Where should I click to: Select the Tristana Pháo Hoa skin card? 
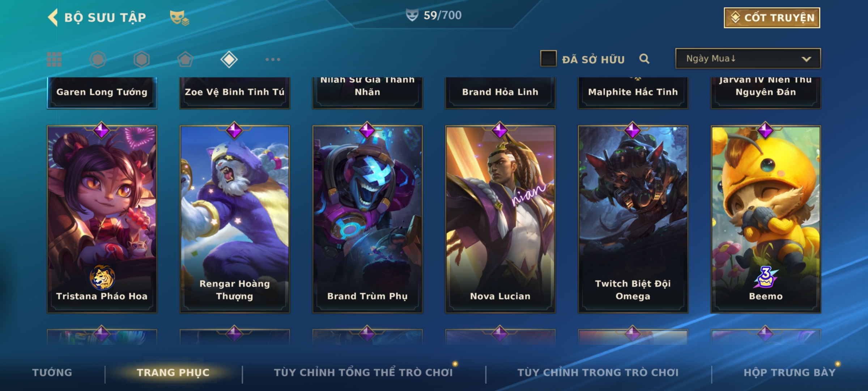pos(102,219)
